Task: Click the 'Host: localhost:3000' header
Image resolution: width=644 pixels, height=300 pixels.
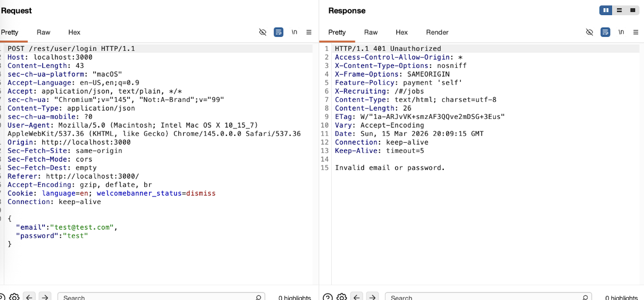Action: coord(50,57)
